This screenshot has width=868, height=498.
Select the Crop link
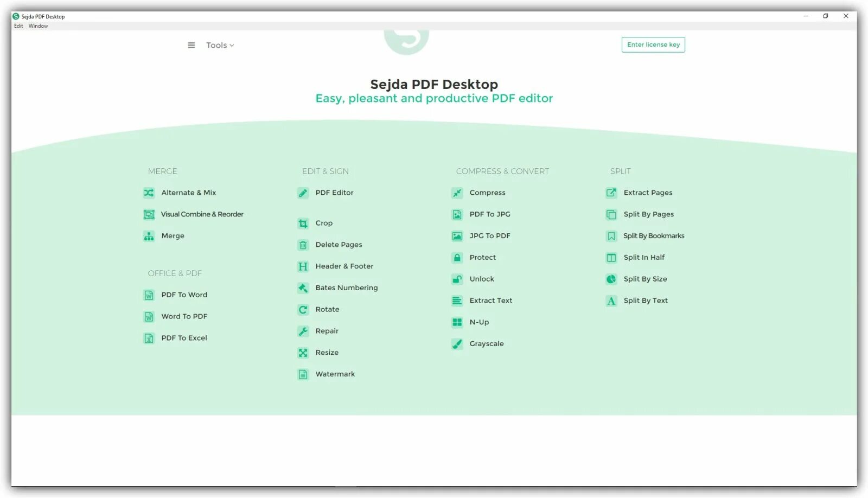click(x=324, y=223)
